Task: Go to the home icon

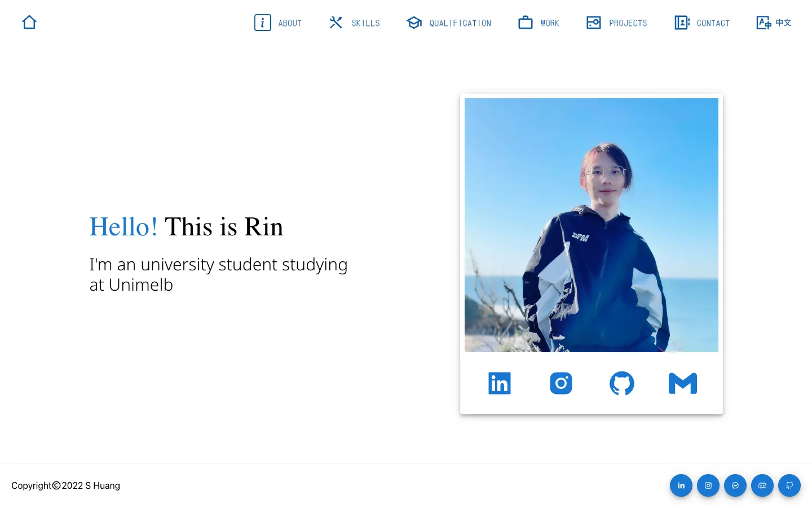Action: point(29,23)
